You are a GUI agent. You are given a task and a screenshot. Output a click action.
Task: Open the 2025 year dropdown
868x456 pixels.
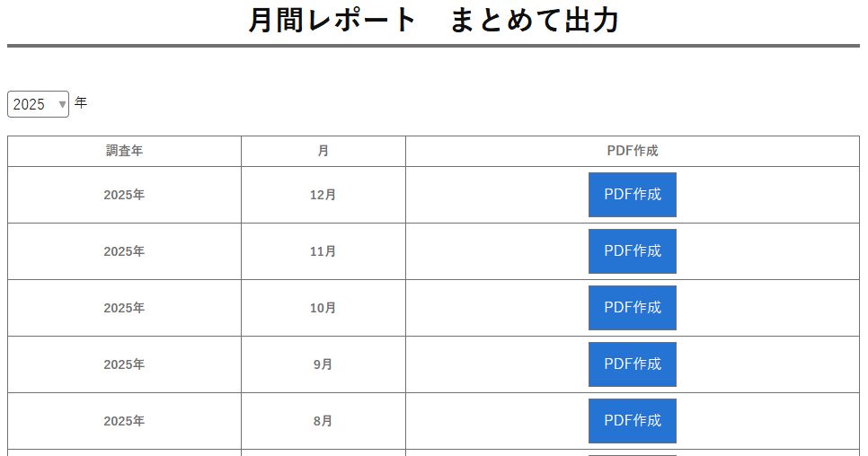38,104
